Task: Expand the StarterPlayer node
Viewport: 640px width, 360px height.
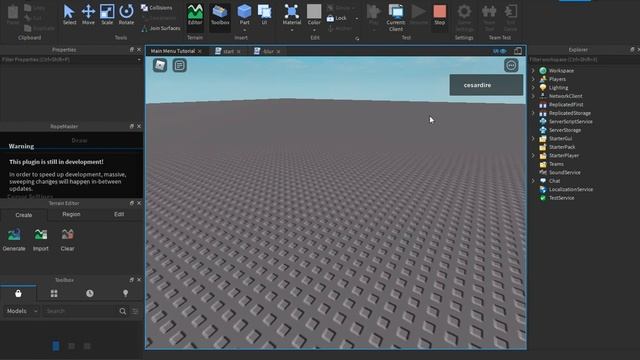Action: (x=533, y=156)
